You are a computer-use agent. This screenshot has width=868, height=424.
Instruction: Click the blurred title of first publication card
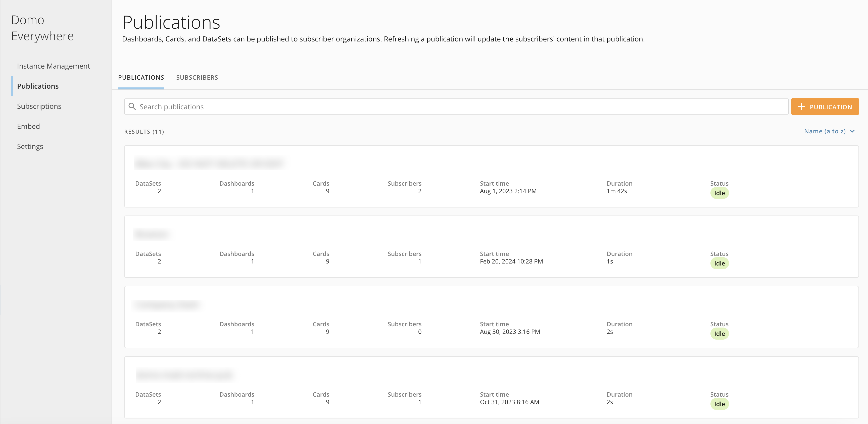point(209,164)
